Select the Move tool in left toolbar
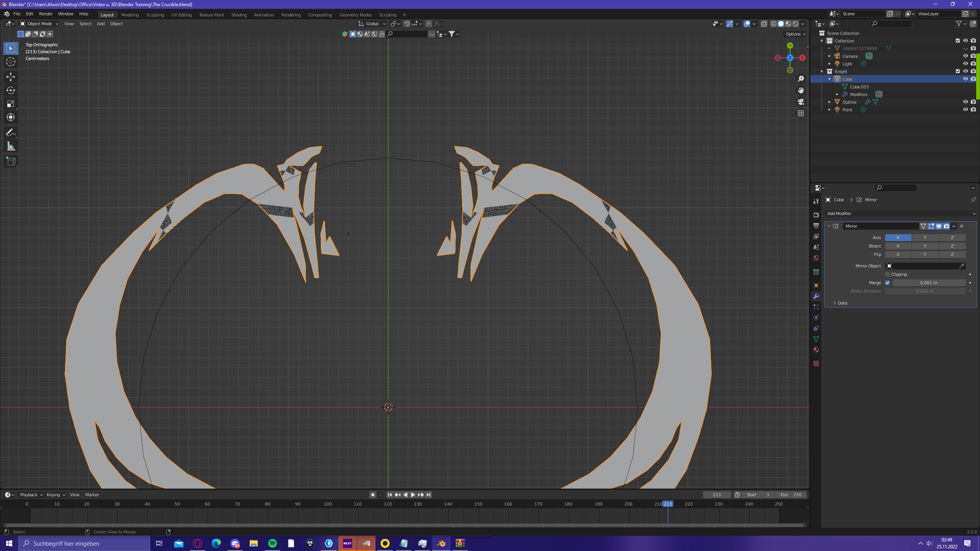The height and width of the screenshot is (551, 980). coord(11,77)
